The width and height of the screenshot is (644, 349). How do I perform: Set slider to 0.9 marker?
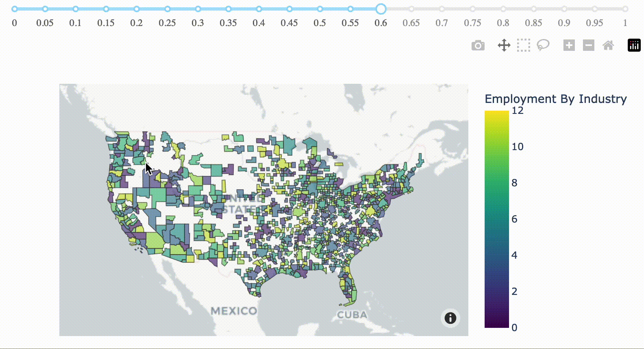[x=564, y=9]
